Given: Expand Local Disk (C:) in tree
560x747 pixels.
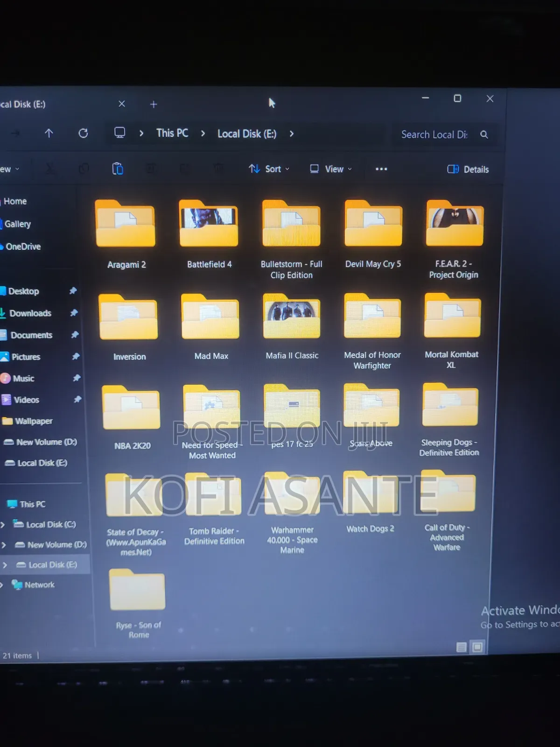Looking at the screenshot, I should click(3, 525).
